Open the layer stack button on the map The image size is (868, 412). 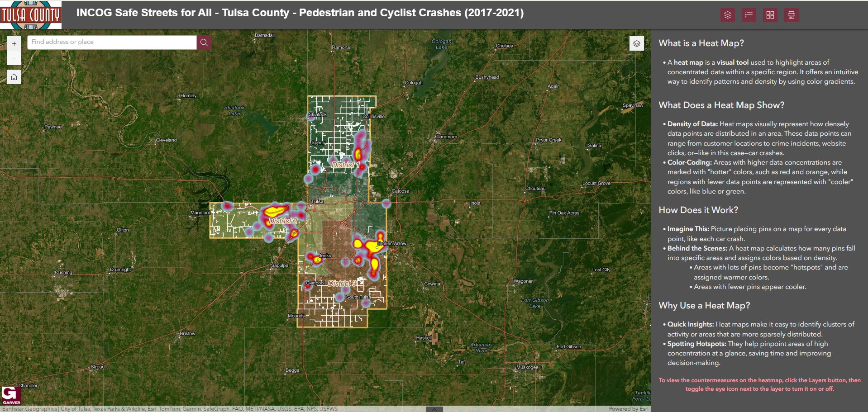tap(636, 43)
